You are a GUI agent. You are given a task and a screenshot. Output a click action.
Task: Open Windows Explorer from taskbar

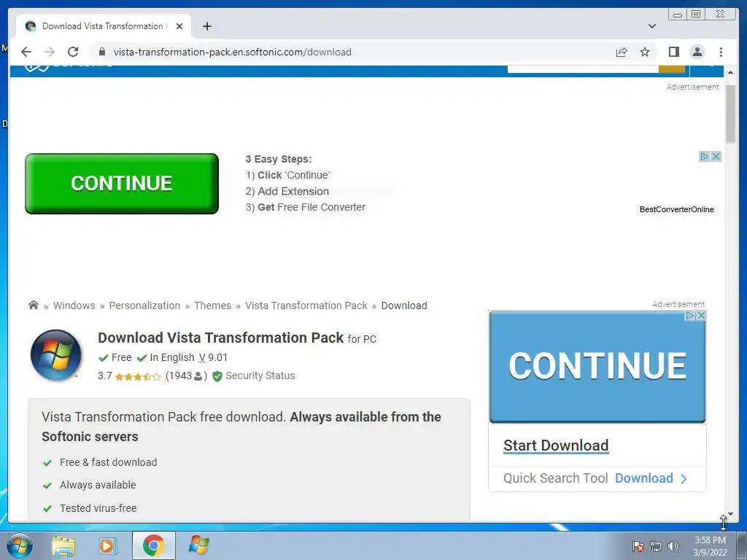click(63, 545)
